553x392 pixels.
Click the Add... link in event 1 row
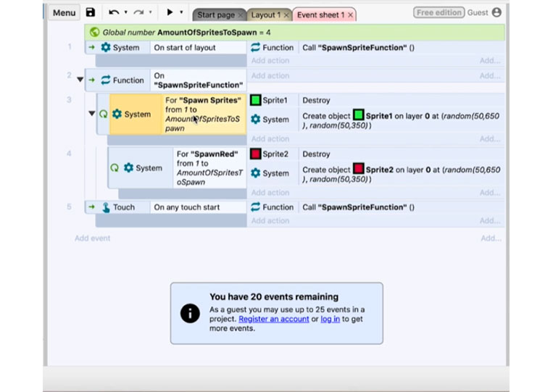pos(490,61)
